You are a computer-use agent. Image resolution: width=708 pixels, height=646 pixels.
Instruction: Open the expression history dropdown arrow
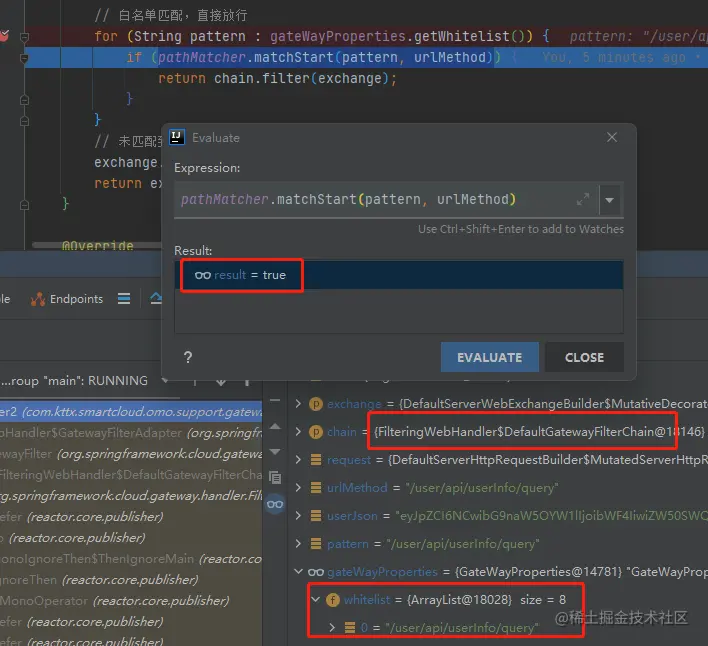coord(610,200)
